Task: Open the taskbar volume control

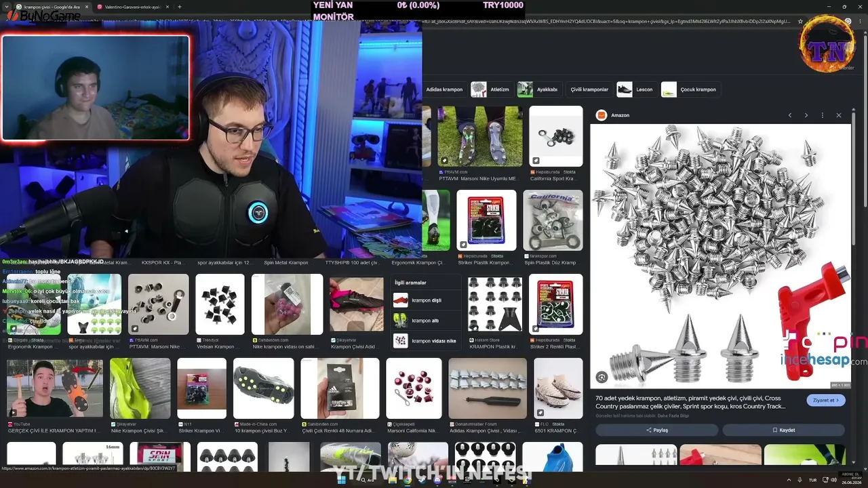Action: [833, 480]
